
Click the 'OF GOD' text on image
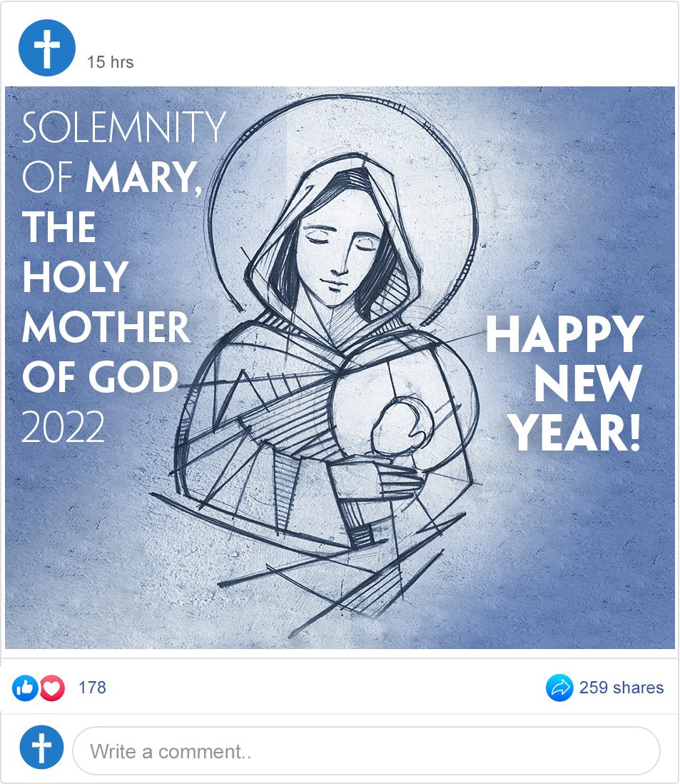(100, 376)
